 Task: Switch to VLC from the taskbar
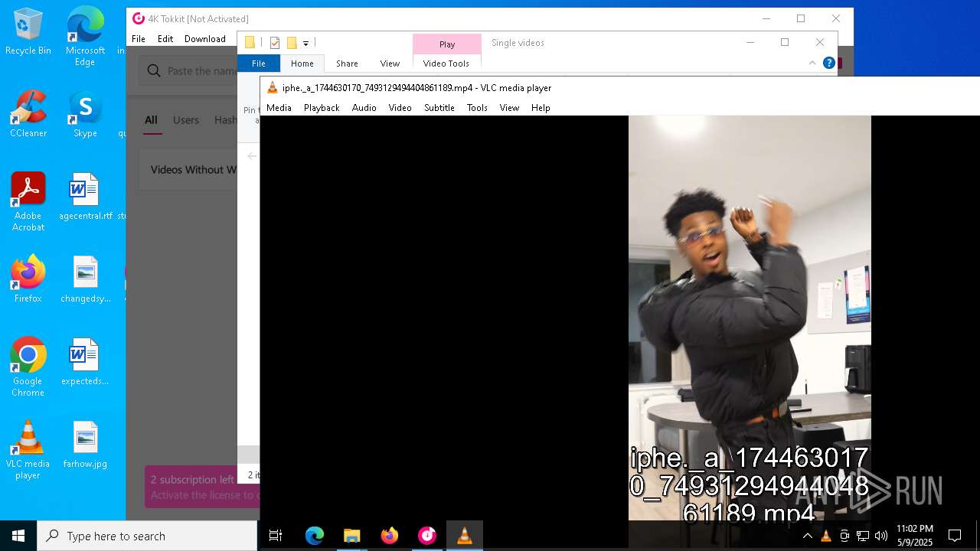[464, 536]
